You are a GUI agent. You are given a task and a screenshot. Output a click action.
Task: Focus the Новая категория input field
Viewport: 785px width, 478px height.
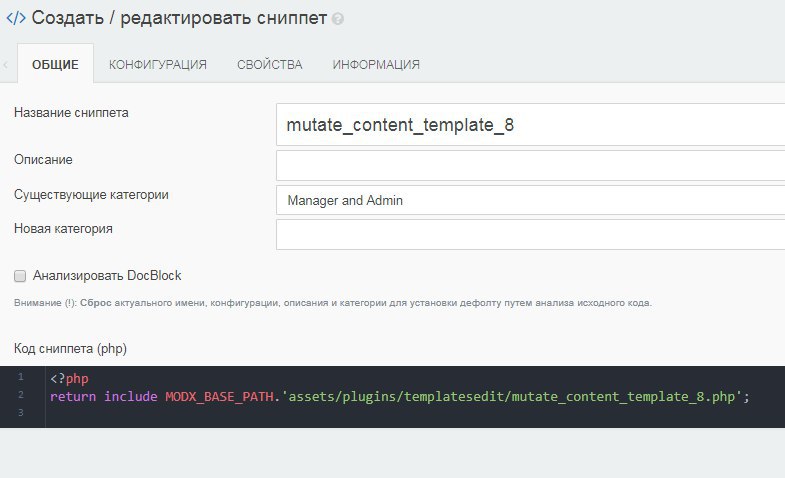pos(530,234)
